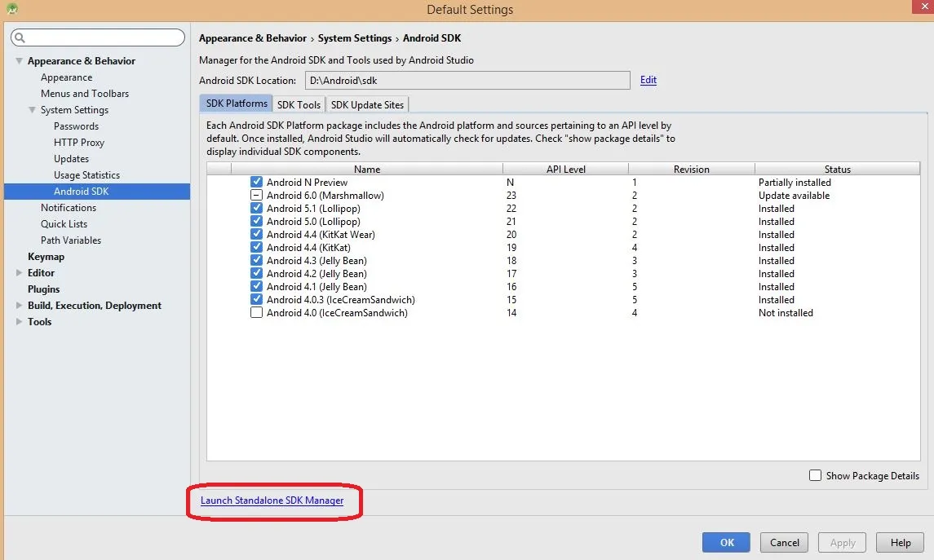The width and height of the screenshot is (934, 560).
Task: Select the Android N Preview row name
Action: pyautogui.click(x=308, y=182)
